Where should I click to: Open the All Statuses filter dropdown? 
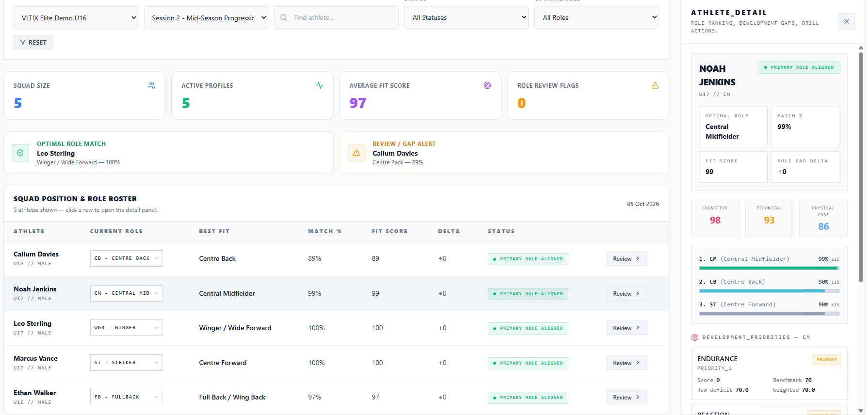point(466,17)
